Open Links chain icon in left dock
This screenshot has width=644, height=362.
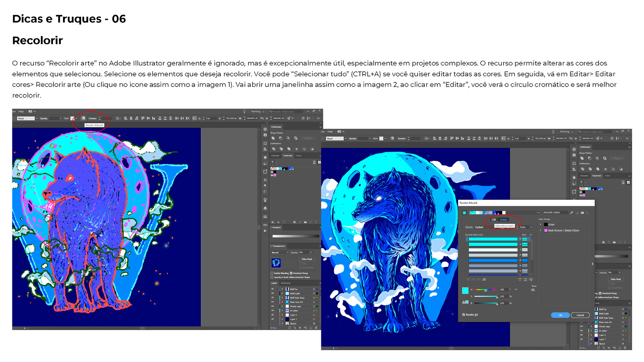tap(265, 225)
